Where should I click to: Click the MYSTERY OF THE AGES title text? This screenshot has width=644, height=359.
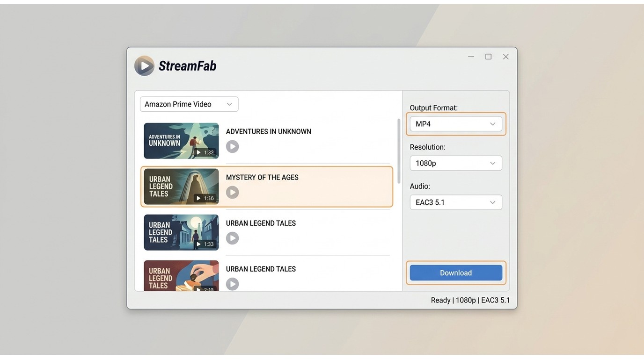click(x=262, y=178)
